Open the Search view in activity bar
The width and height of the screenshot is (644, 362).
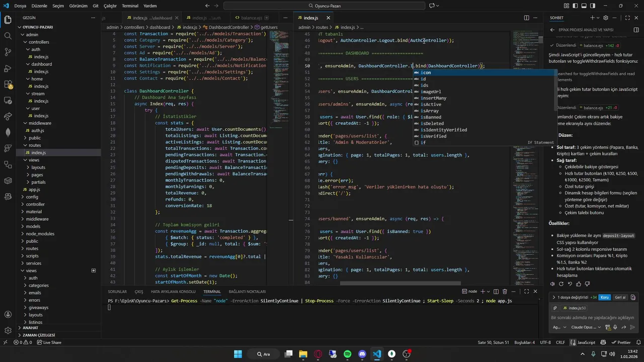coord(8,36)
